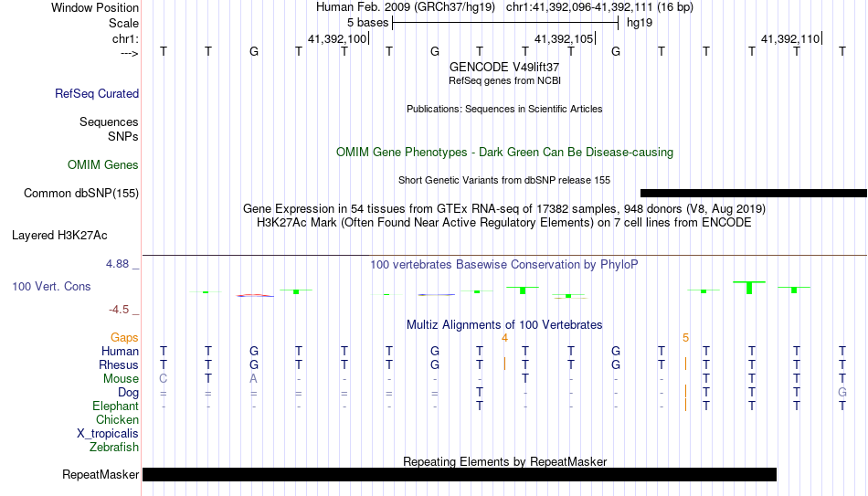Select the Rhesus alignment row label
Screen dimensions: 868x496
coord(119,365)
